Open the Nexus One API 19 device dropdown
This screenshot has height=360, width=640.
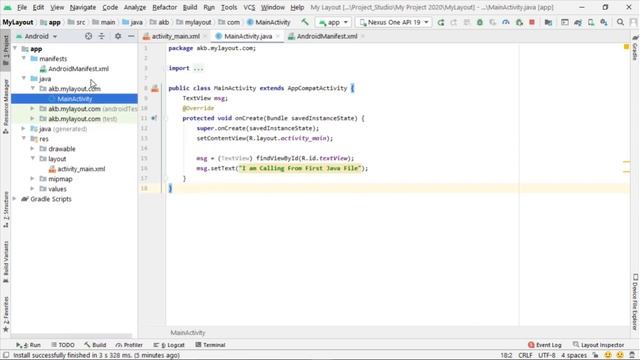coord(394,22)
